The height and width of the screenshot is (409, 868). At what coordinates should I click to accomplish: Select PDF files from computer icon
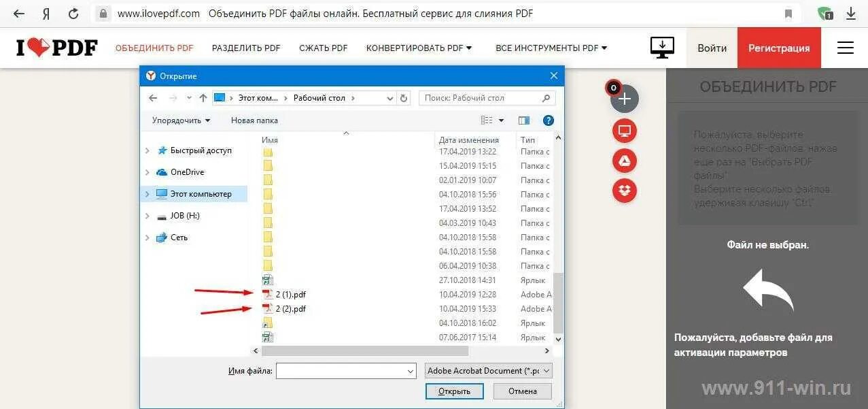624,131
